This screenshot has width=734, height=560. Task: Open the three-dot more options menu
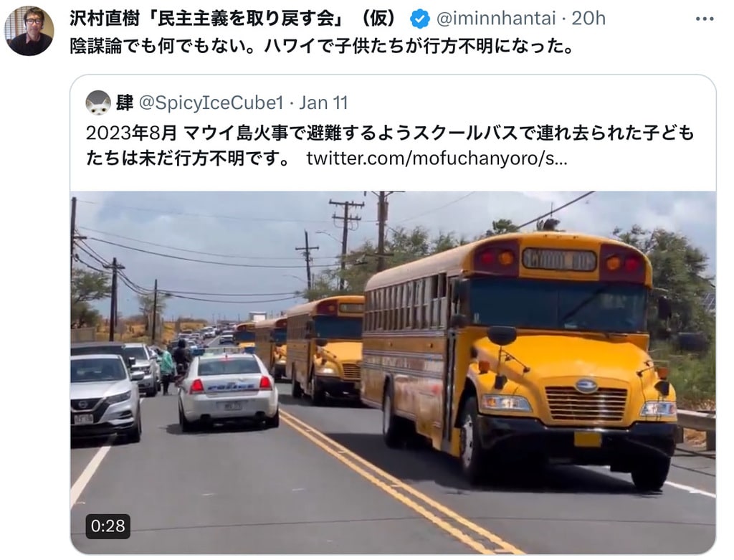(x=705, y=19)
